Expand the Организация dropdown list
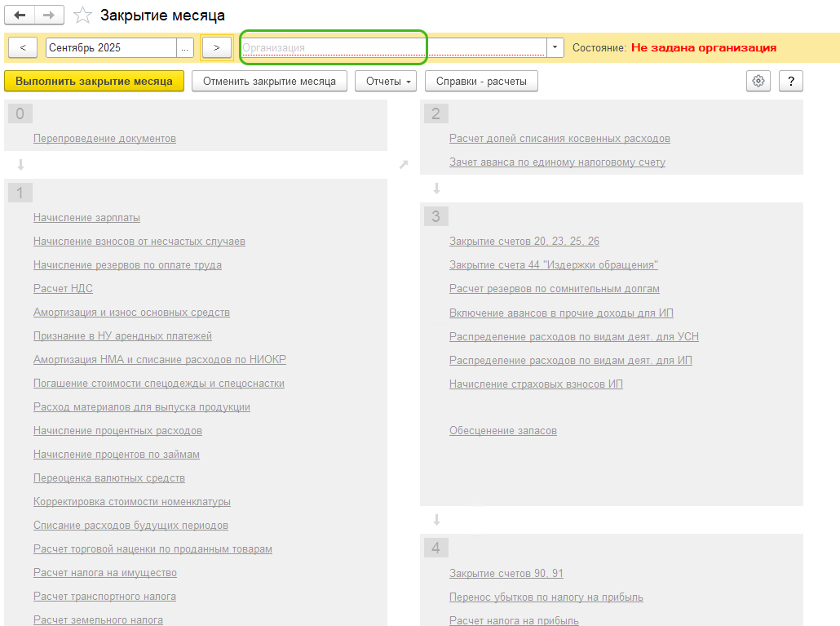Image resolution: width=840 pixels, height=626 pixels. pos(555,47)
